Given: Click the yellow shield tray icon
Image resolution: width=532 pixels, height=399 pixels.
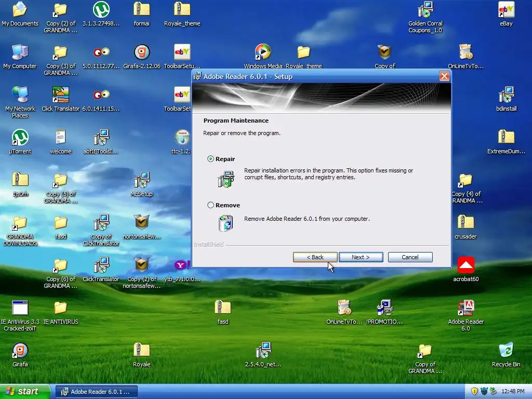Looking at the screenshot, I should coord(475,392).
